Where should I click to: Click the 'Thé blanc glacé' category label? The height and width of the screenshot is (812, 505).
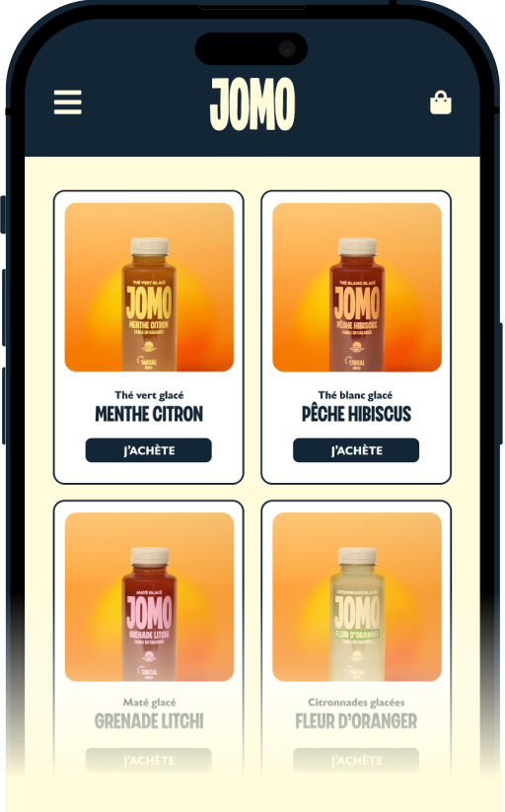356,395
